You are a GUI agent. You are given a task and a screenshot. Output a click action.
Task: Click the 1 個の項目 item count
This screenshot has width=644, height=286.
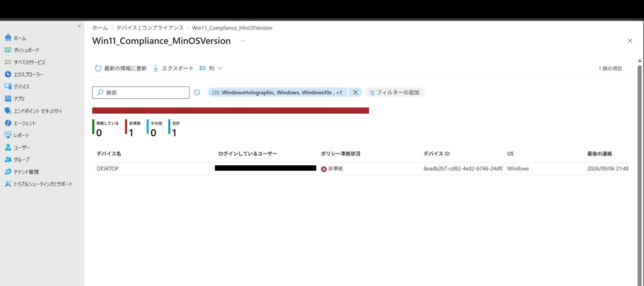pyautogui.click(x=610, y=69)
